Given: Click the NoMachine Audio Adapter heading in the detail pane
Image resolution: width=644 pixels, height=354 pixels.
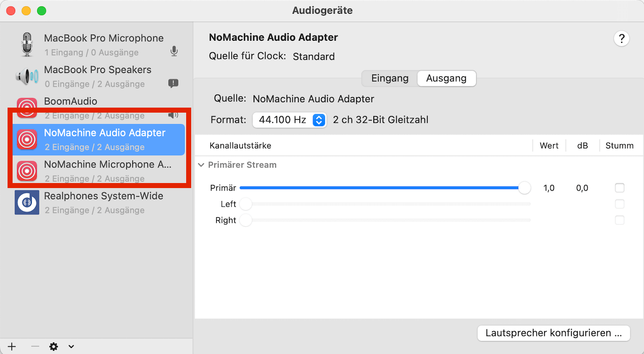Looking at the screenshot, I should 274,38.
